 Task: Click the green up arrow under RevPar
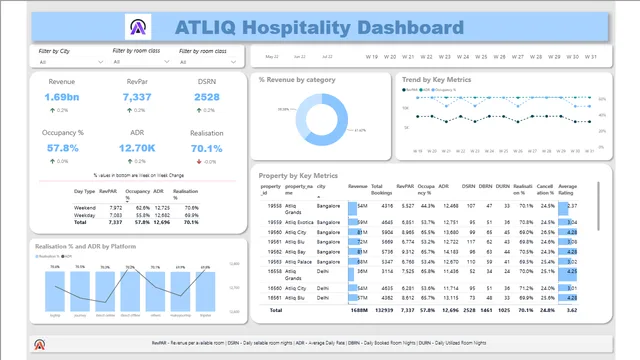coord(129,110)
